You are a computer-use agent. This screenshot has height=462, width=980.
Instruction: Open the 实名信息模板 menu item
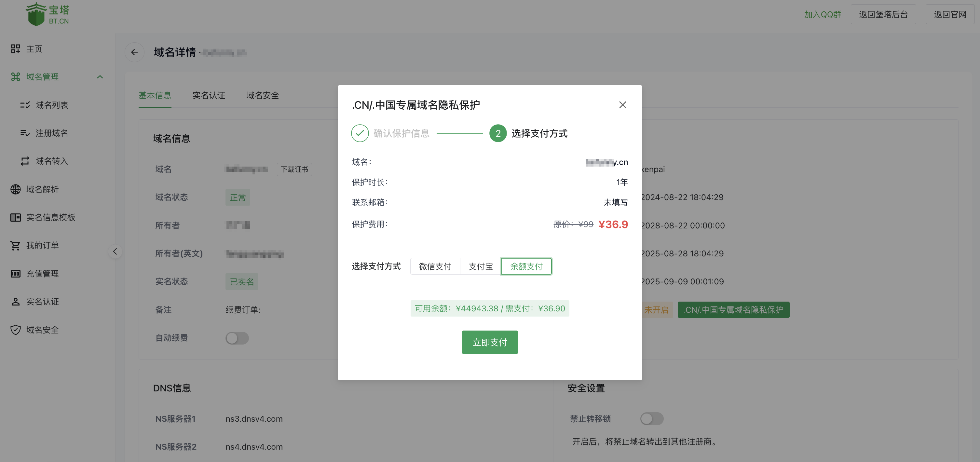click(x=50, y=217)
